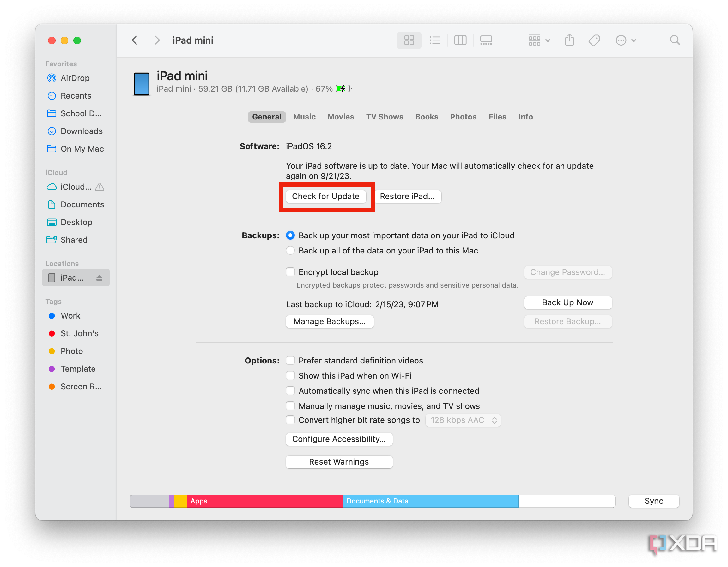Click the Search magnifier icon
728x567 pixels.
click(x=675, y=40)
